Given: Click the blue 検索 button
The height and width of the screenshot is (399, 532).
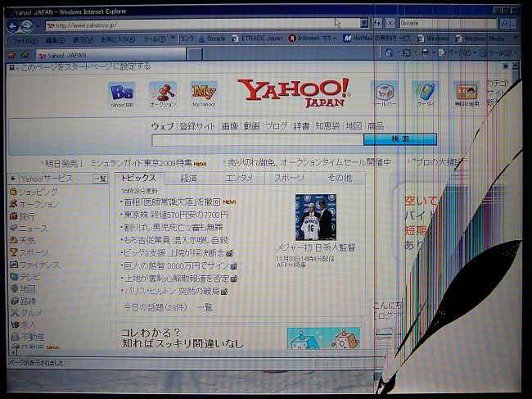Looking at the screenshot, I should 400,139.
